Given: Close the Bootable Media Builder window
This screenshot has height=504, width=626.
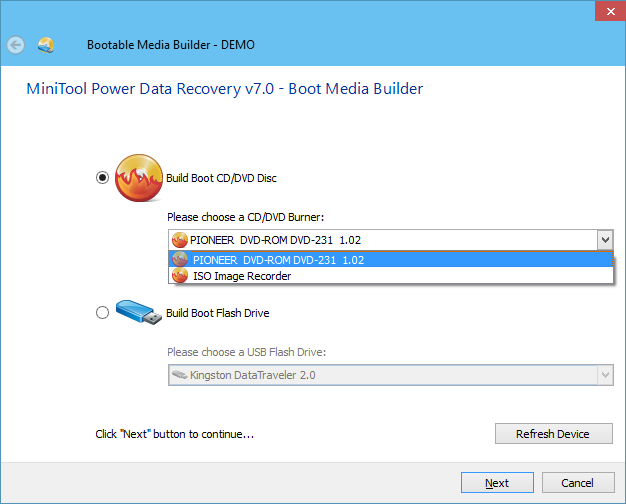Looking at the screenshot, I should click(610, 11).
